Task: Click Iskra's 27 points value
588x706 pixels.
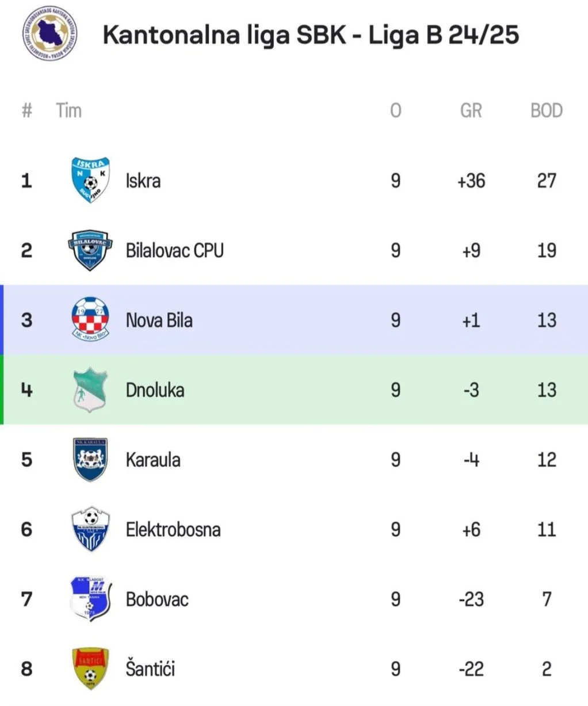Action: click(x=546, y=181)
